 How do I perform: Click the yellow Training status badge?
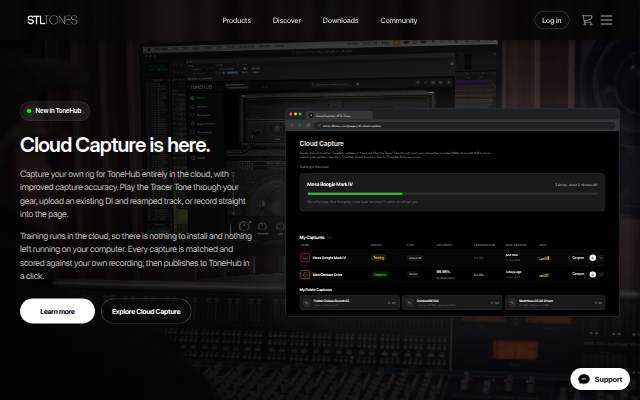pyautogui.click(x=378, y=258)
